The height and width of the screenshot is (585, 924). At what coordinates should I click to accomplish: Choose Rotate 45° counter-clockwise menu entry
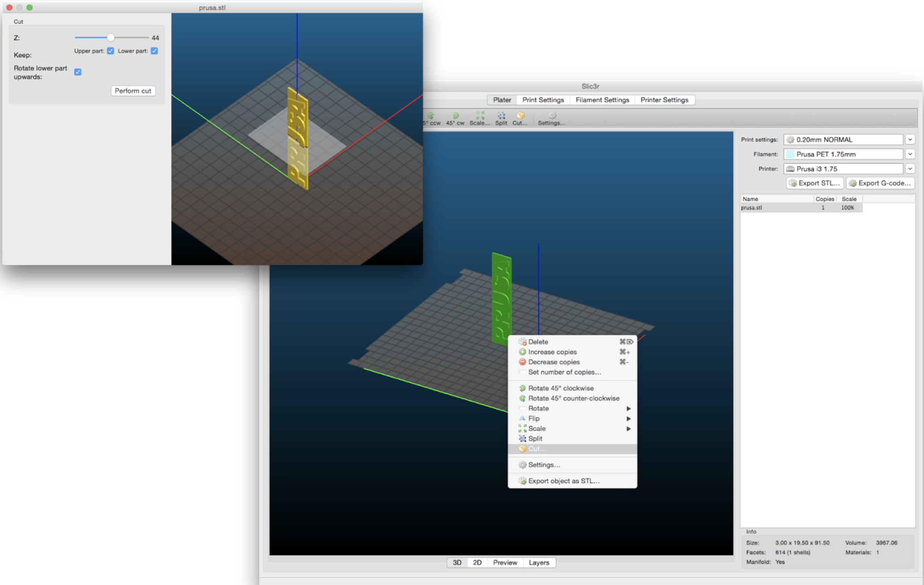[x=572, y=398]
